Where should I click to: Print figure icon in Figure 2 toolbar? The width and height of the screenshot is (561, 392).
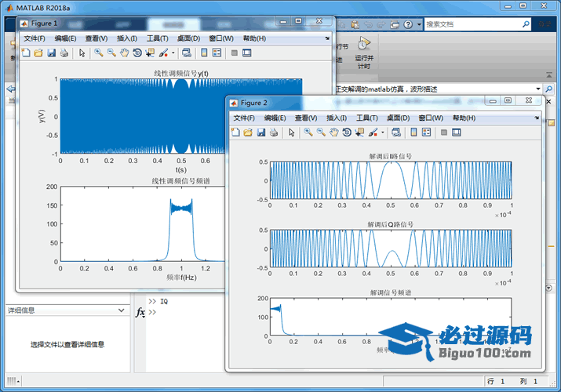[274, 132]
